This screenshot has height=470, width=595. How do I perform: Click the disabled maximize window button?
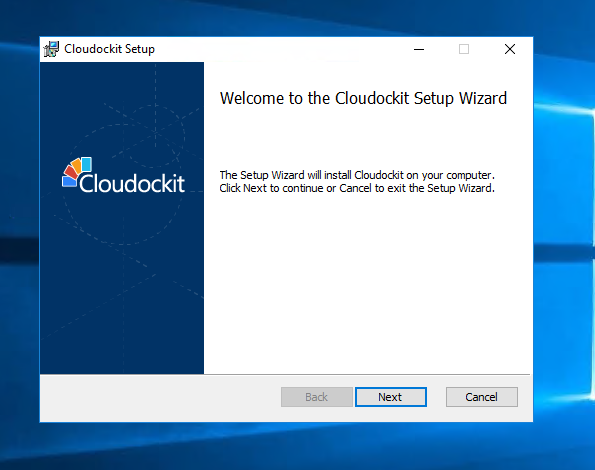(464, 49)
